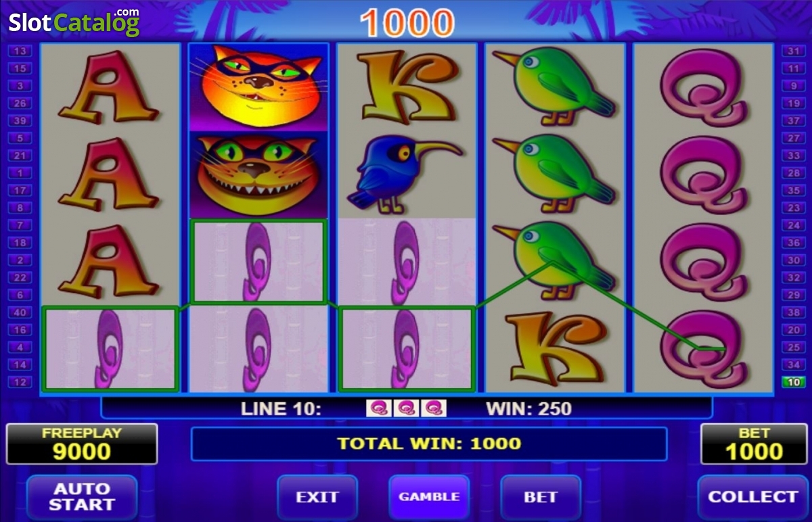Click the grinning cat with teeth symbol
Screen dimensions: 812x522
point(258,174)
